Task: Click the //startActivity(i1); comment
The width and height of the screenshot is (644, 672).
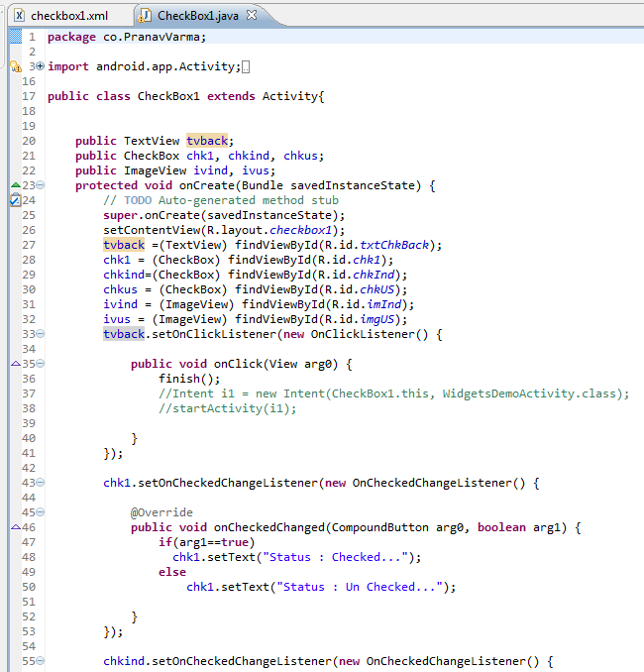Action: (x=228, y=408)
